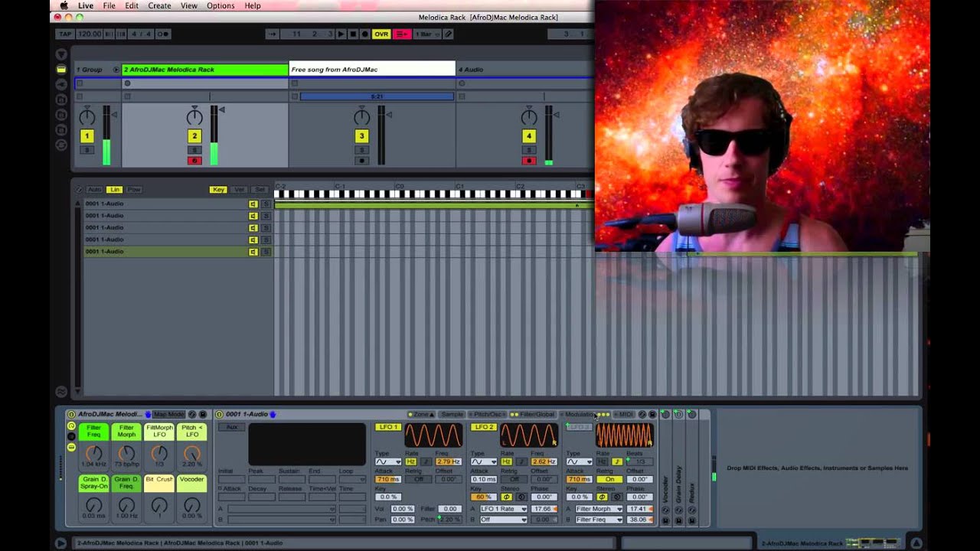Toggle track 1 activator button
The height and width of the screenshot is (551, 980).
(87, 136)
